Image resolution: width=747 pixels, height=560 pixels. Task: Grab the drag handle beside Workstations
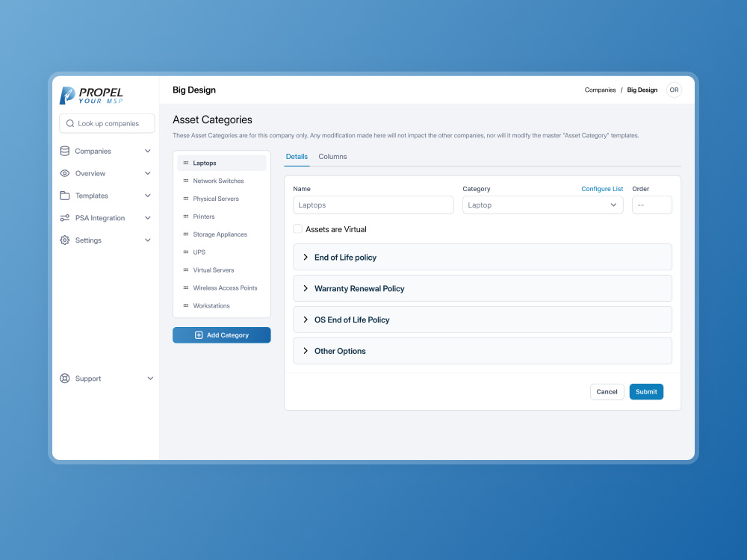coord(186,305)
